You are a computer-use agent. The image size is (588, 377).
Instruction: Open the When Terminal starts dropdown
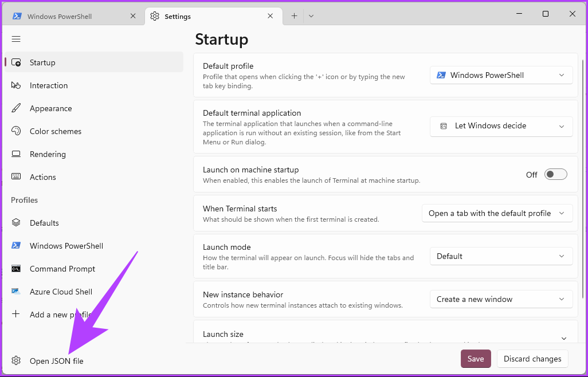click(x=497, y=213)
